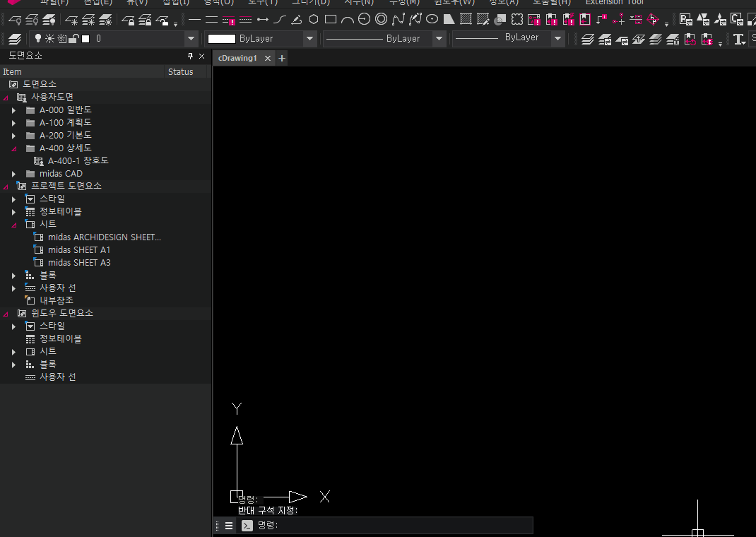The width and height of the screenshot is (756, 537).
Task: Select the Rectangle tool
Action: (x=331, y=19)
